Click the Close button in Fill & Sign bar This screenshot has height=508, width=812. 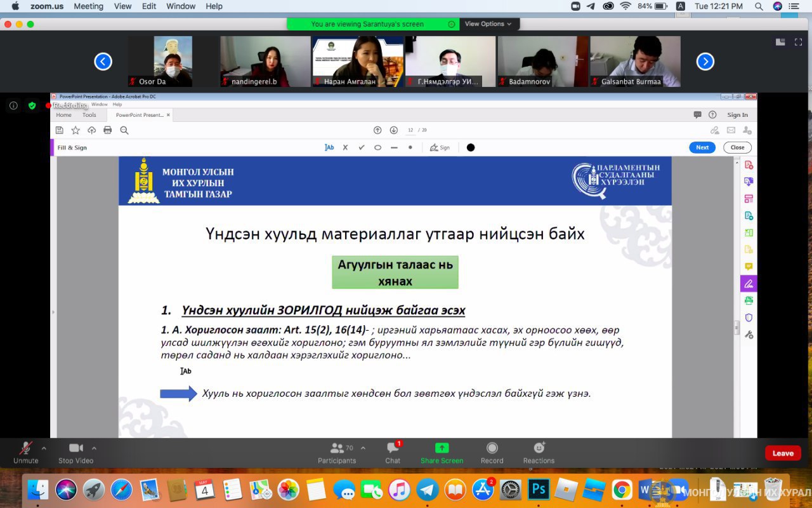coord(737,147)
